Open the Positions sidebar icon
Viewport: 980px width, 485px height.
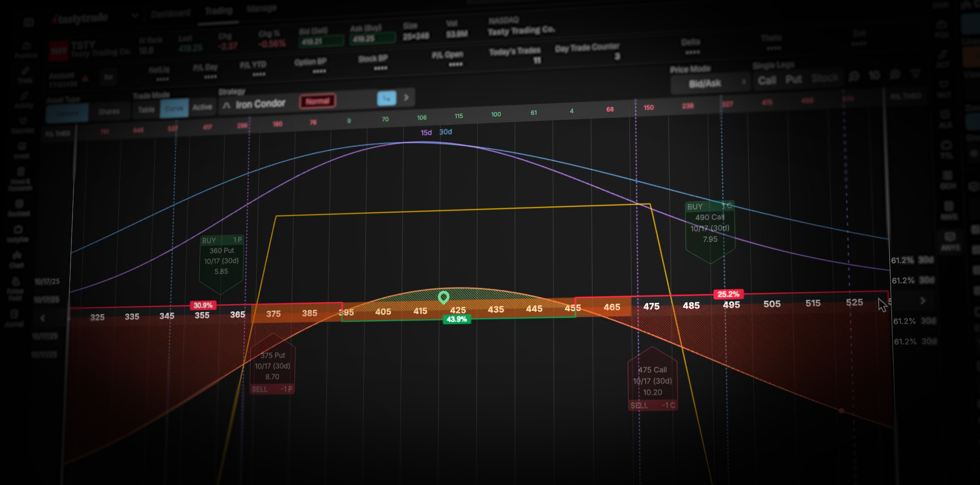(27, 46)
